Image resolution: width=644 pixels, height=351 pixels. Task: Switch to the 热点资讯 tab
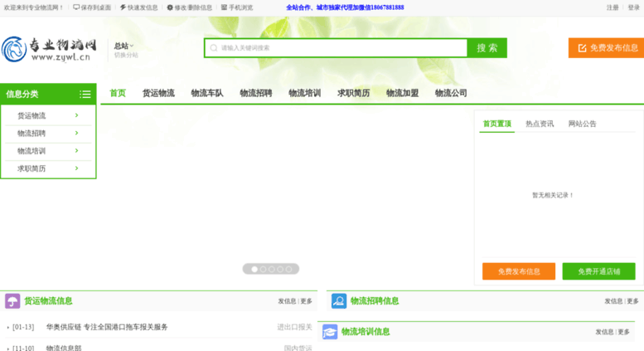(540, 124)
